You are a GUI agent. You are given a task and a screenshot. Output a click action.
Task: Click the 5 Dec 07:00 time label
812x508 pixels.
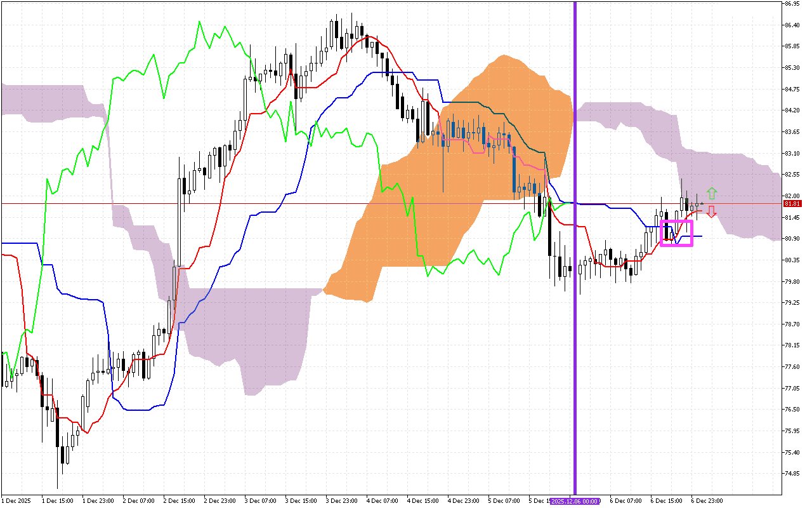pos(504,501)
